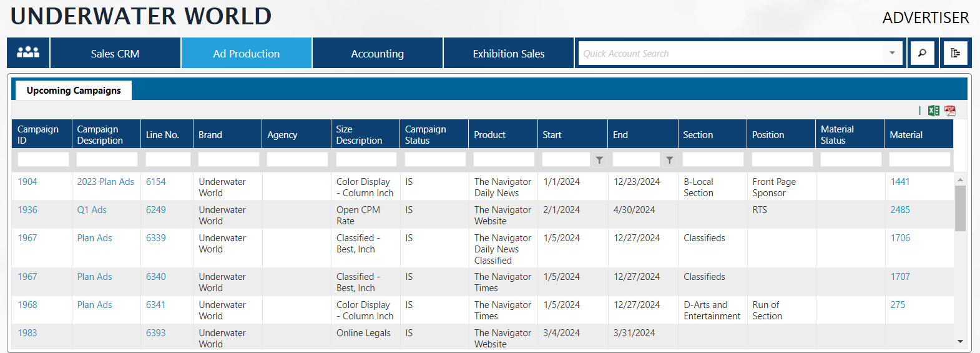Open the Start date filter icon
The height and width of the screenshot is (353, 980).
coord(599,160)
